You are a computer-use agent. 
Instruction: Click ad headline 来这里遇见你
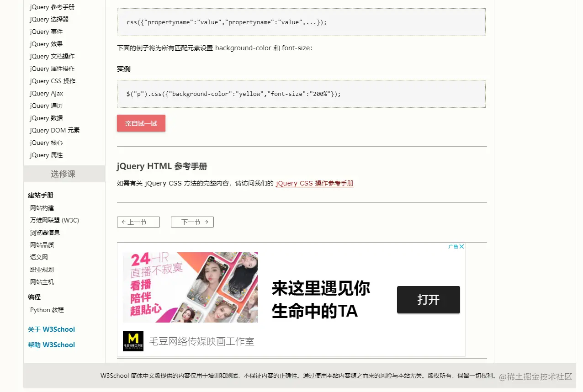click(x=321, y=289)
